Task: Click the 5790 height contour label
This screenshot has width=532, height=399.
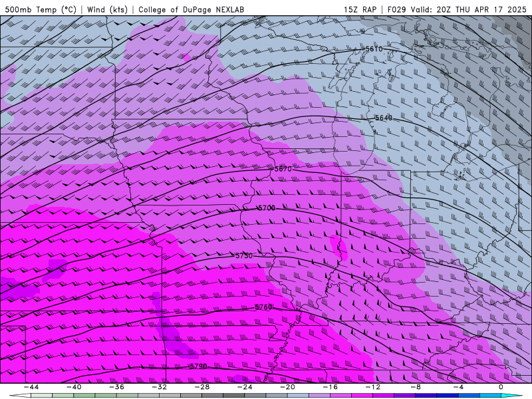Action: [x=198, y=366]
